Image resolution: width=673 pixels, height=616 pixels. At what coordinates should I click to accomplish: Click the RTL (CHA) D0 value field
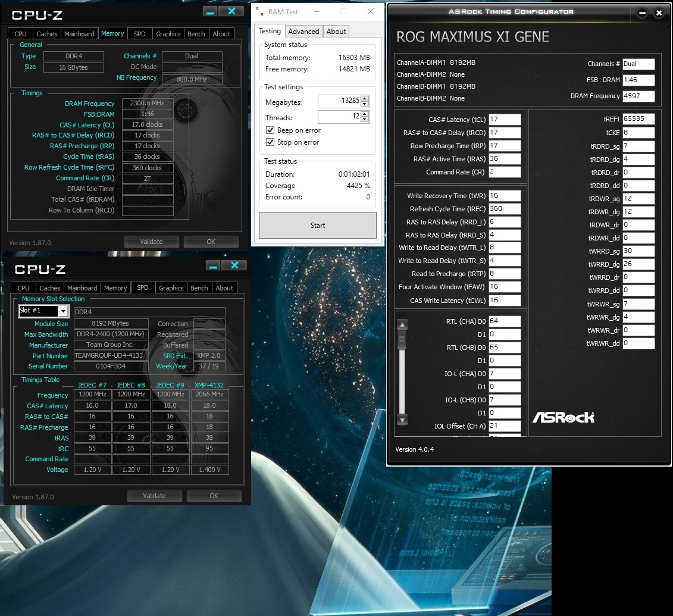click(505, 321)
